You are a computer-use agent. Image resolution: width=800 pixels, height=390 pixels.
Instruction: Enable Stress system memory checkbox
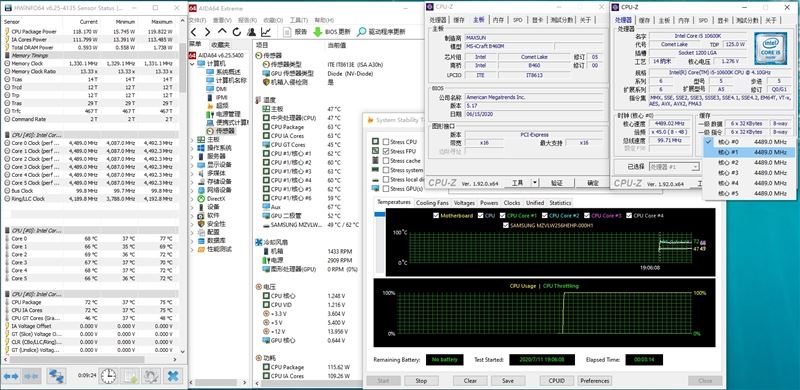(x=386, y=170)
